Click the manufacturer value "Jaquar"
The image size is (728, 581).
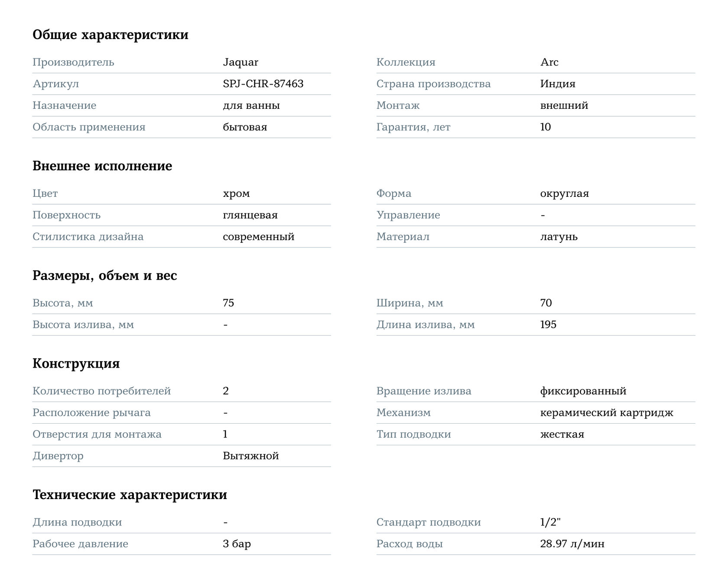pyautogui.click(x=240, y=62)
